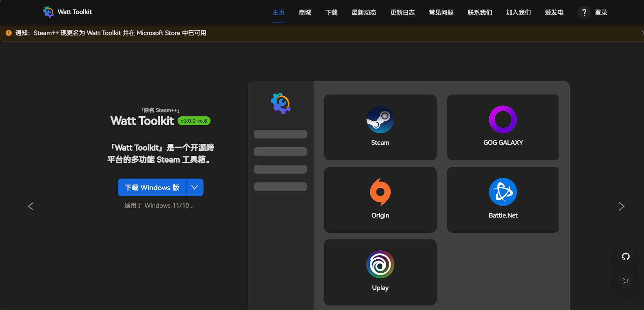
Task: Click the Origin orange logo icon
Action: [380, 192]
